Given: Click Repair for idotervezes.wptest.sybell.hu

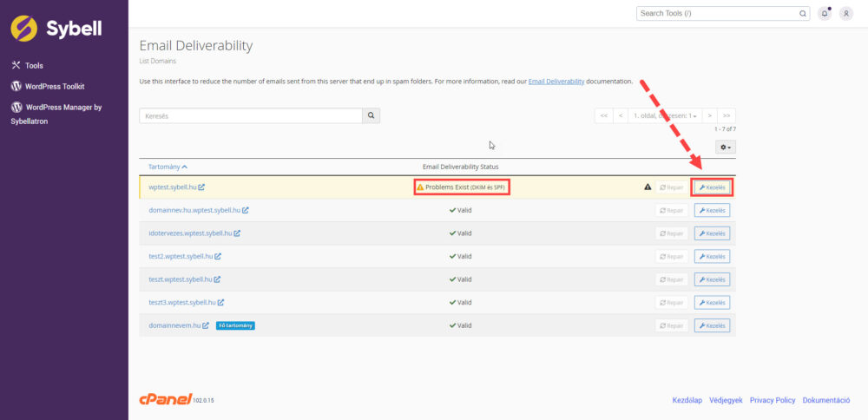Looking at the screenshot, I should (672, 233).
